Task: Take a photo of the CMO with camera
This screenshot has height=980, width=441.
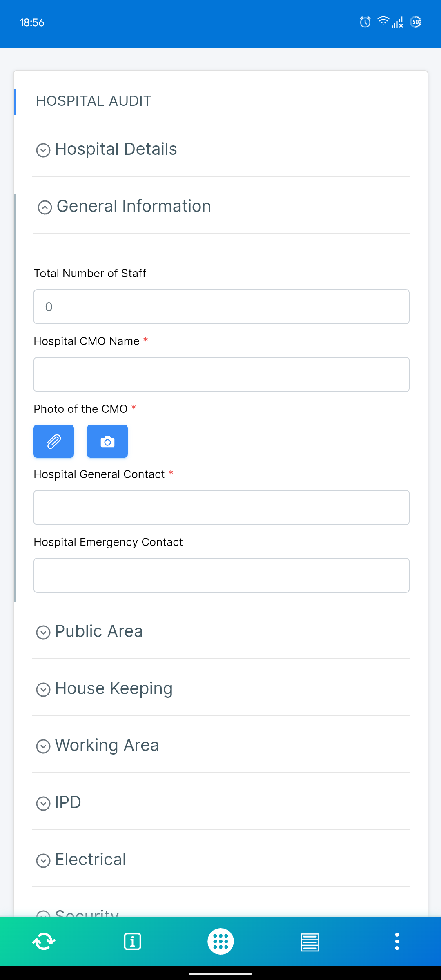Action: (x=107, y=441)
